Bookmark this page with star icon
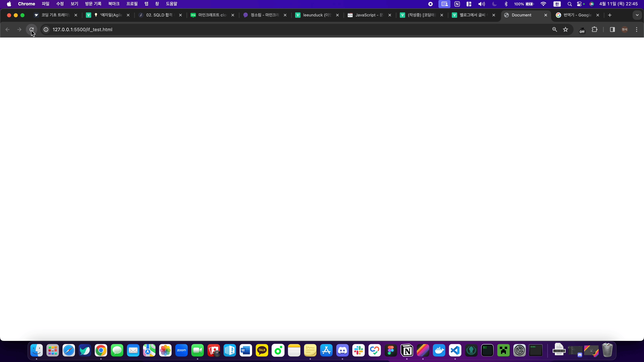Viewport: 644px width, 362px height. point(566,29)
